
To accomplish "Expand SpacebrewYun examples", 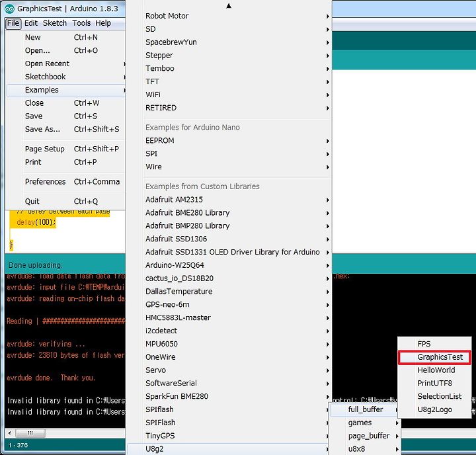I will point(229,42).
